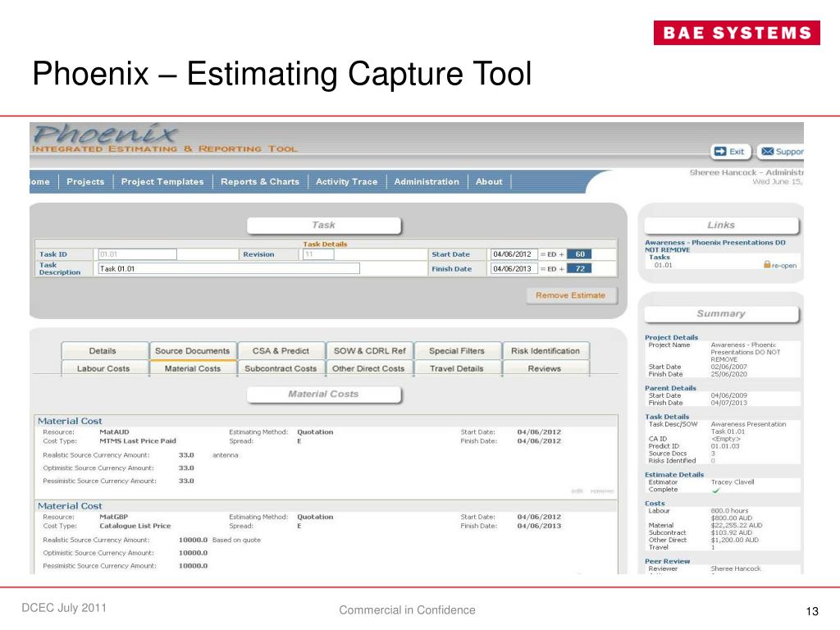This screenshot has width=840, height=630.
Task: Click the Revision input field
Action: (318, 254)
